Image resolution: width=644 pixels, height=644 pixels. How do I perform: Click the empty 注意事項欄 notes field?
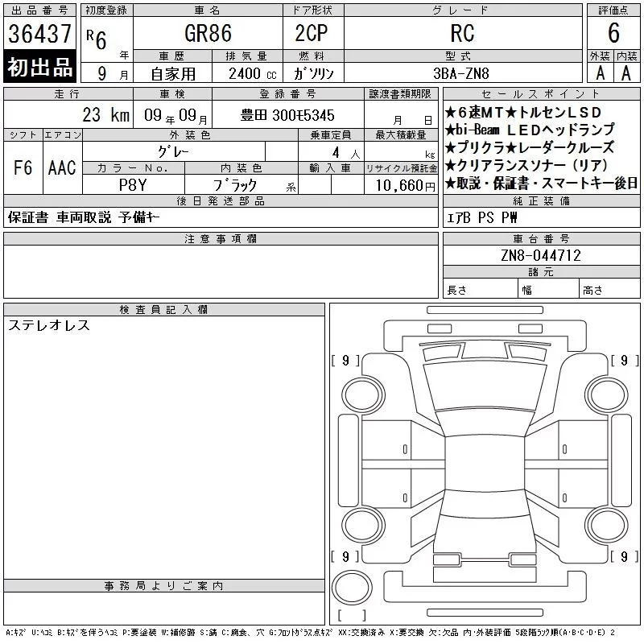pos(221,271)
